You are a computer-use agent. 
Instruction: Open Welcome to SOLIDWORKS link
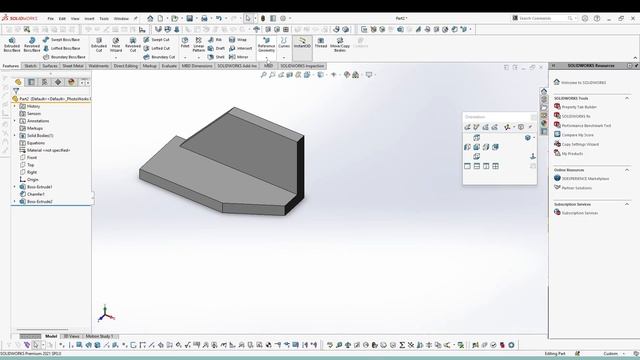pos(584,82)
